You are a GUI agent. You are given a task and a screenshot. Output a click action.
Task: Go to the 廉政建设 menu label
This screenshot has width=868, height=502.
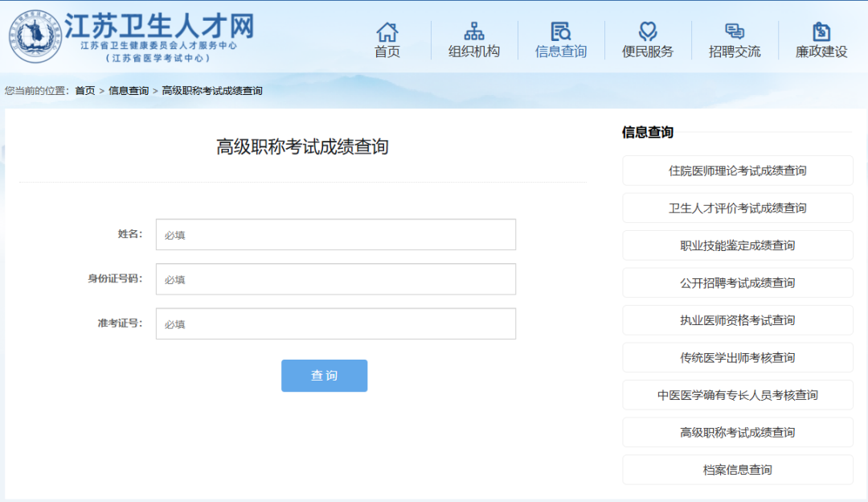pyautogui.click(x=821, y=51)
